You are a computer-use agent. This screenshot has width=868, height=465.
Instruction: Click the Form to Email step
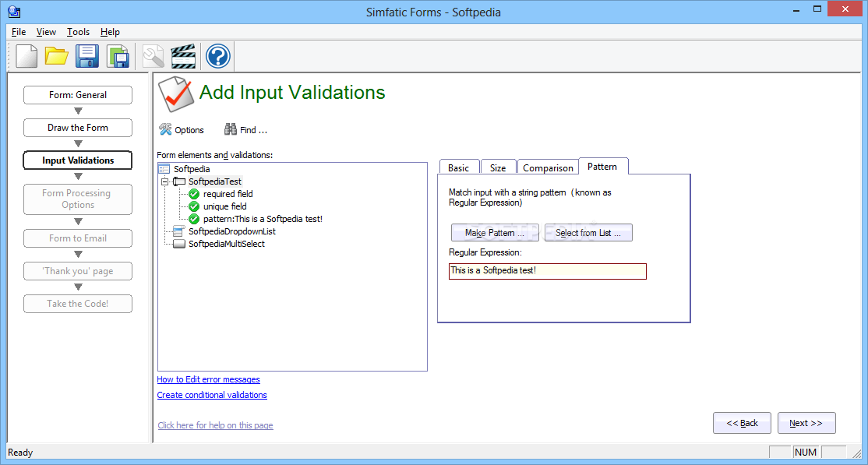pos(78,238)
